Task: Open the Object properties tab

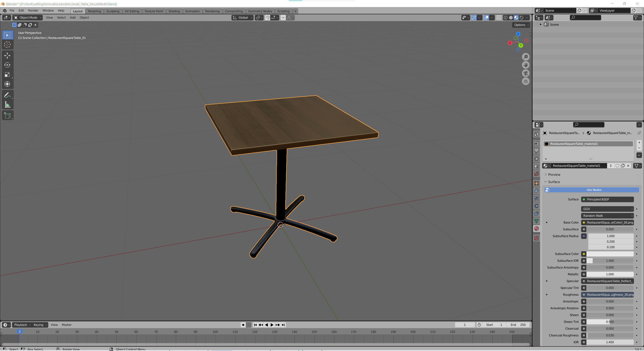Action: click(537, 183)
